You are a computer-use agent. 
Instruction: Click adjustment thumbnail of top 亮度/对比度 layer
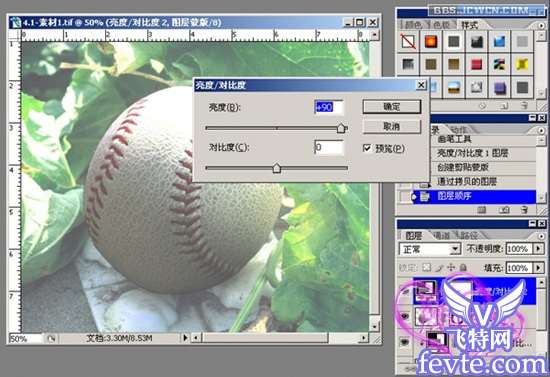[x=426, y=292]
